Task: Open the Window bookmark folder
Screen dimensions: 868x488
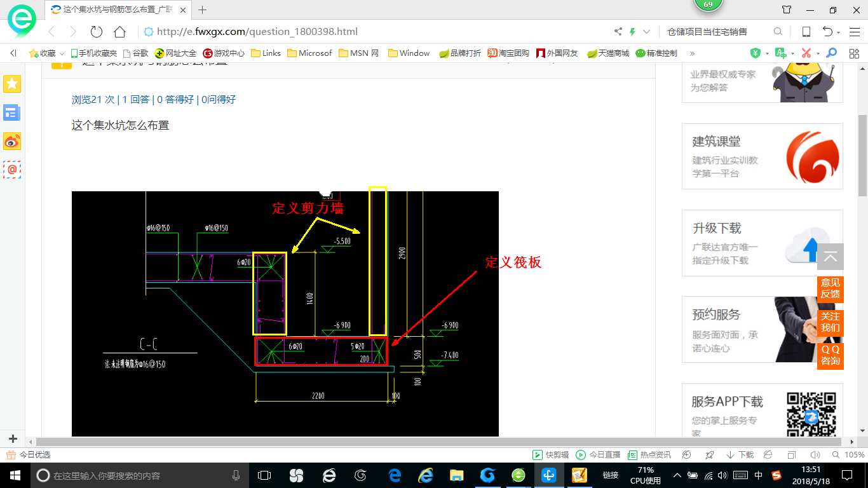Action: pos(409,53)
